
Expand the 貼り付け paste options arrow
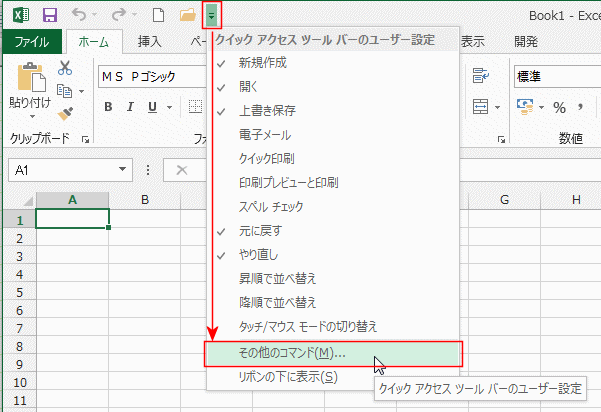click(x=32, y=116)
